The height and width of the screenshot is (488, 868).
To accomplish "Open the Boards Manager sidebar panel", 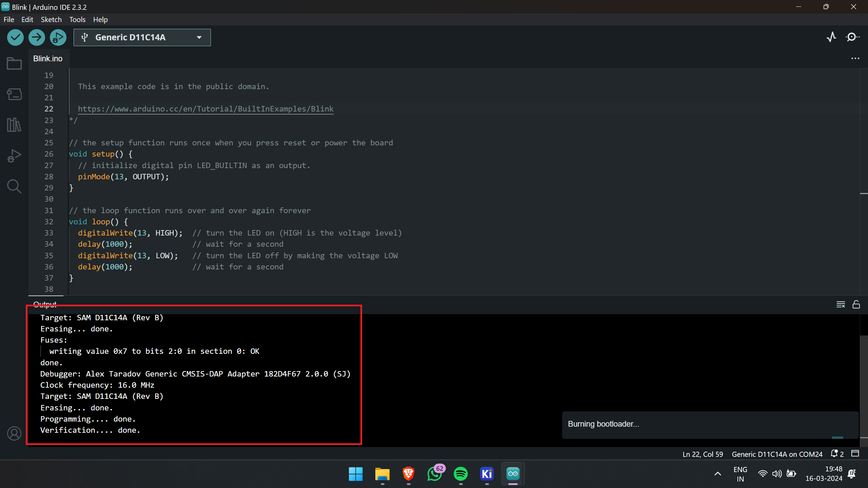I will pos(14,94).
